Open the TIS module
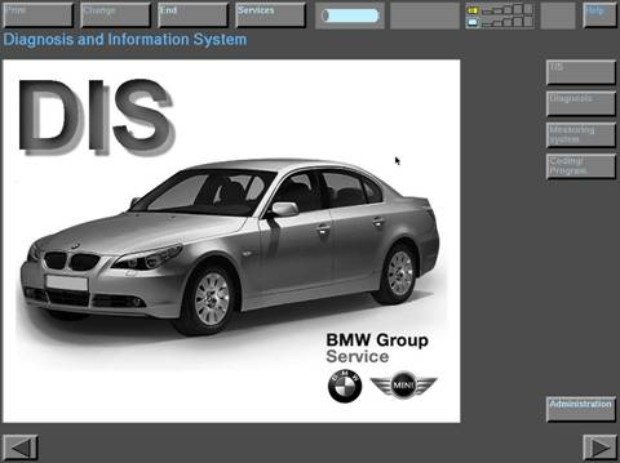Viewport: 620px width, 463px height. pos(581,72)
